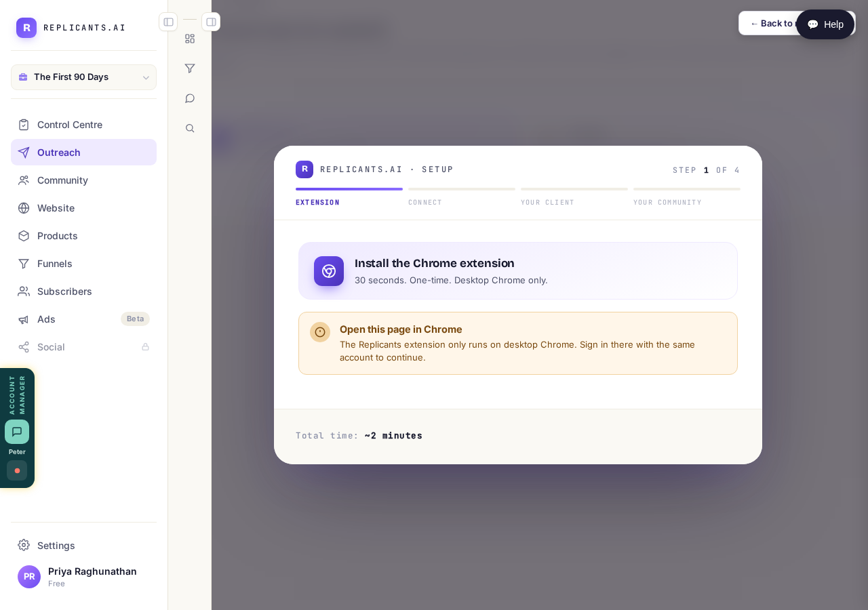Click the red dot button below Peter
Screen dimensions: 868x610
[17, 470]
